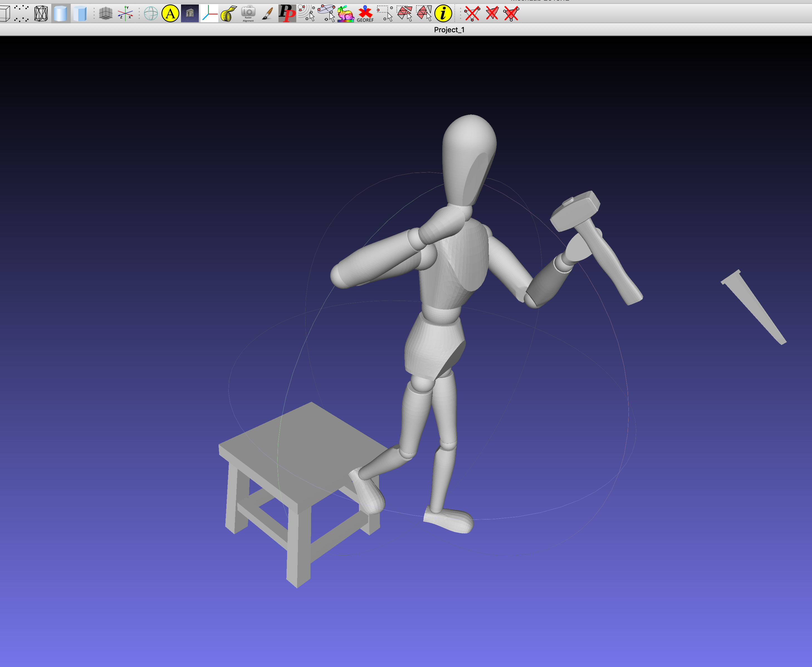This screenshot has width=812, height=667.
Task: Select faces in rectangular region tool
Action: click(x=404, y=13)
